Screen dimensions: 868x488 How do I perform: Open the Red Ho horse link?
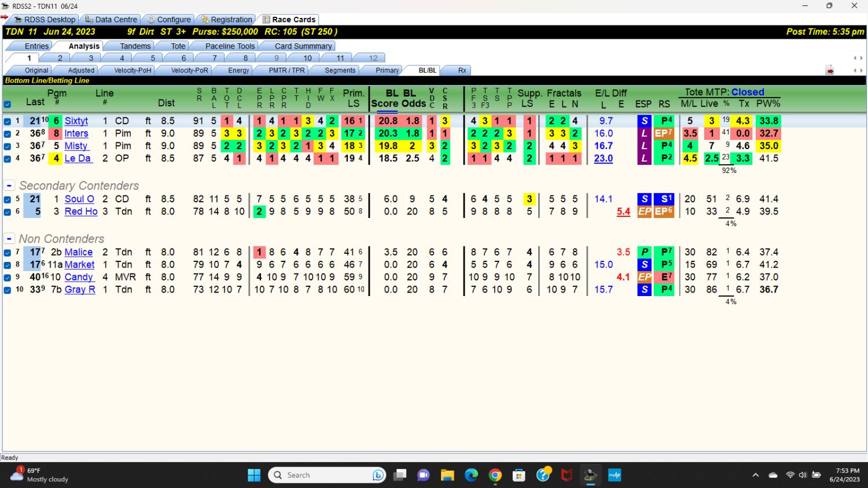(x=81, y=212)
